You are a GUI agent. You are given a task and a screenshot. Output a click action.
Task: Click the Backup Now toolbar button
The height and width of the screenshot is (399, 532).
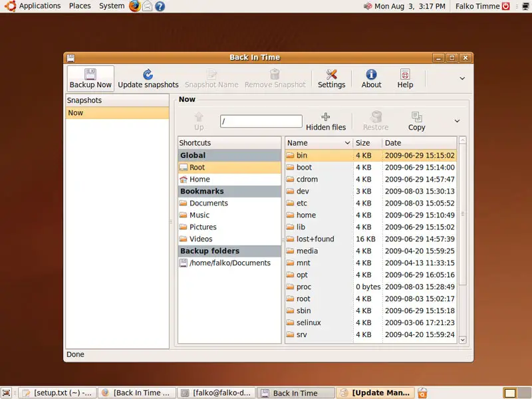[x=90, y=78]
